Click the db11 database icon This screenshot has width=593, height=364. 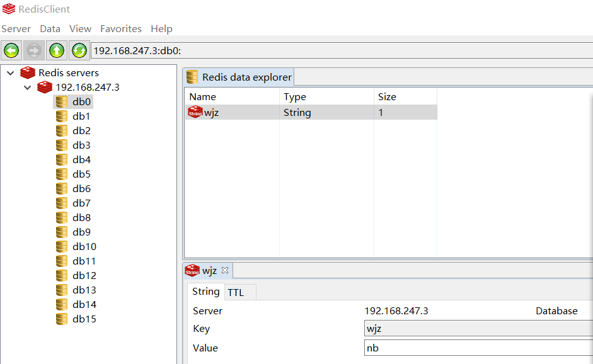click(x=62, y=261)
